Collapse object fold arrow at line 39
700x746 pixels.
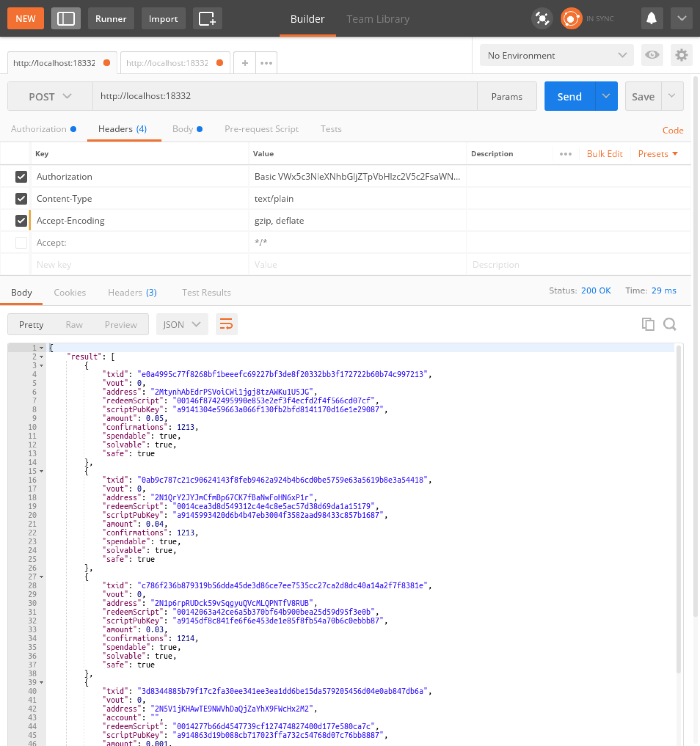click(x=41, y=682)
